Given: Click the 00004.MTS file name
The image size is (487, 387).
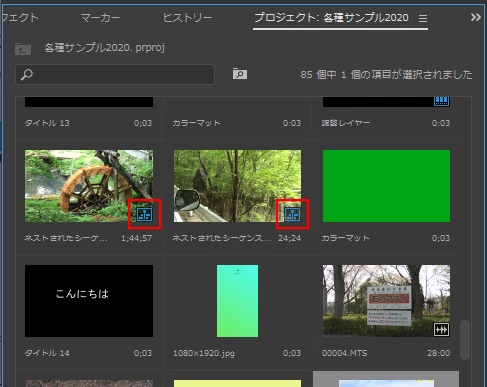Looking at the screenshot, I should click(x=345, y=353).
